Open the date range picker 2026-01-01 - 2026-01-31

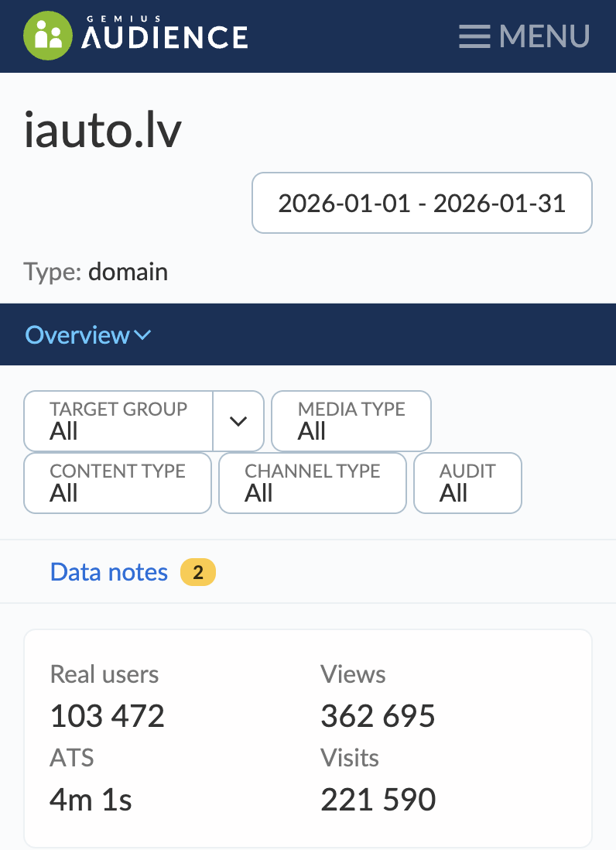click(x=422, y=204)
